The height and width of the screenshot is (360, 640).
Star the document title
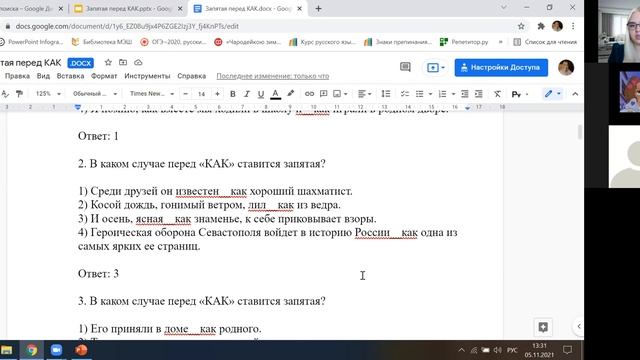[x=108, y=62]
